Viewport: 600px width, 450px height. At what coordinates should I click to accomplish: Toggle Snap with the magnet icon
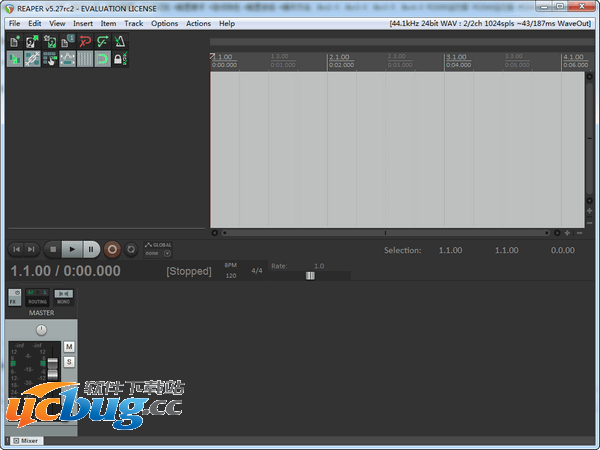coord(102,60)
